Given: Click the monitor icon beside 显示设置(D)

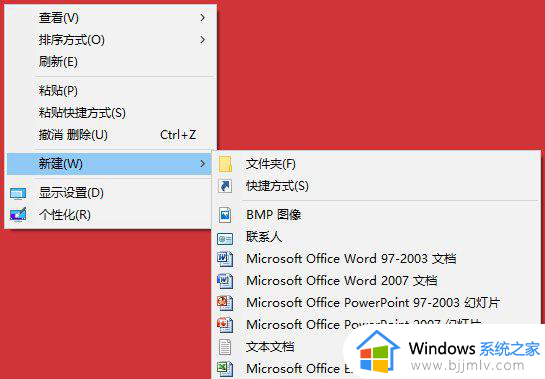Looking at the screenshot, I should (x=18, y=193).
